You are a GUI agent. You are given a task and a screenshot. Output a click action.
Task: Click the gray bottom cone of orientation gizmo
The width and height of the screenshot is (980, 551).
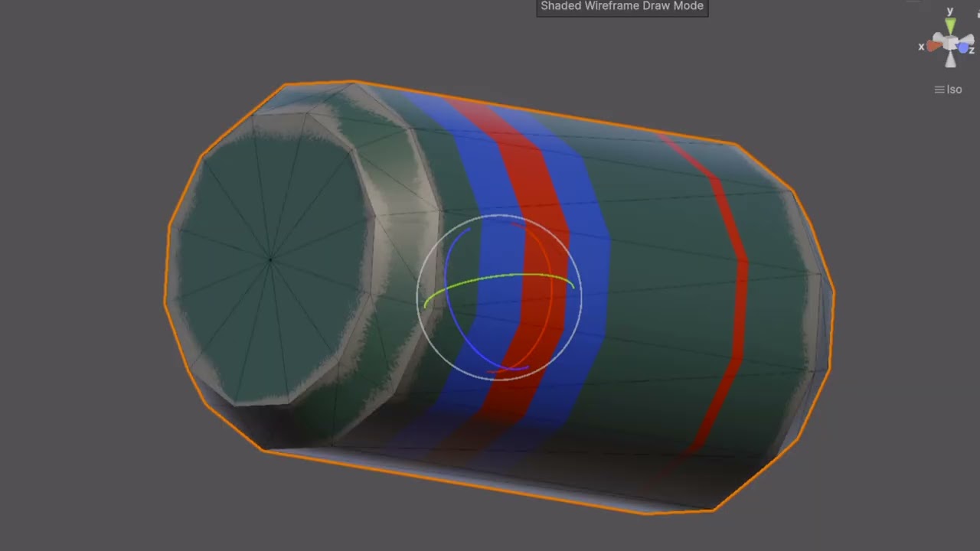click(950, 60)
